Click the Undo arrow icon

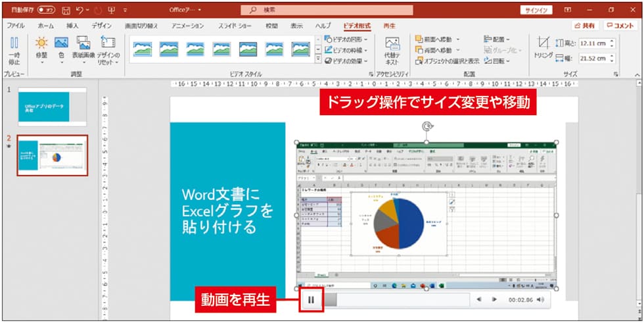pyautogui.click(x=80, y=9)
